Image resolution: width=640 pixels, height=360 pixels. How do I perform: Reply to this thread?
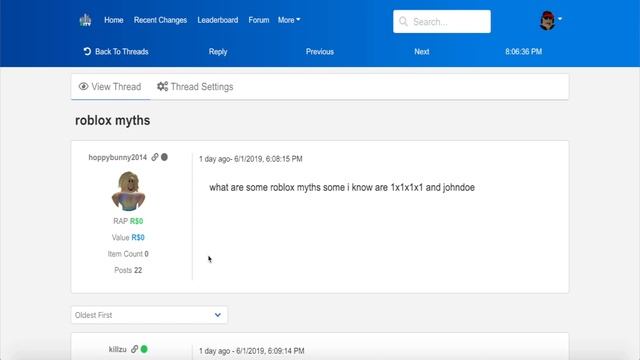[x=218, y=51]
